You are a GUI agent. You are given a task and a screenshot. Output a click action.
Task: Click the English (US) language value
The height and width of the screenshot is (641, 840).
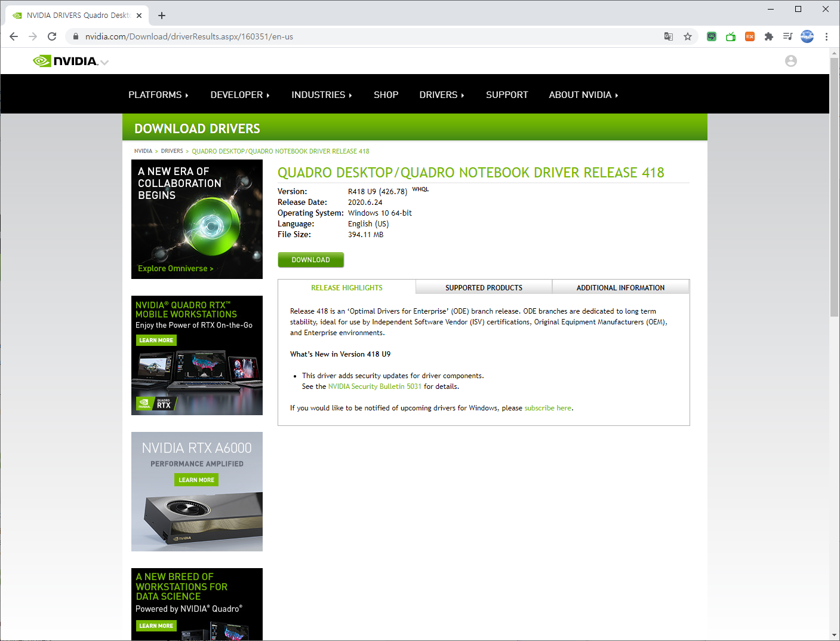pos(368,224)
